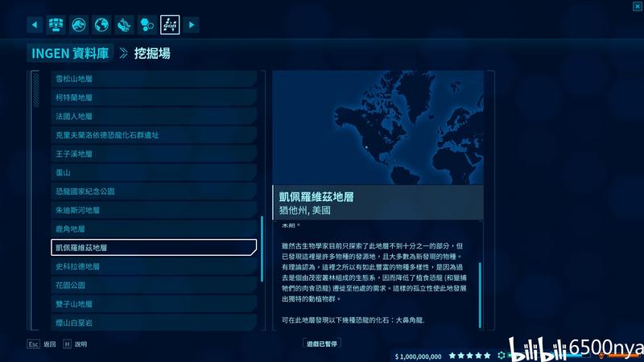Click the five-star park rating

[470, 356]
